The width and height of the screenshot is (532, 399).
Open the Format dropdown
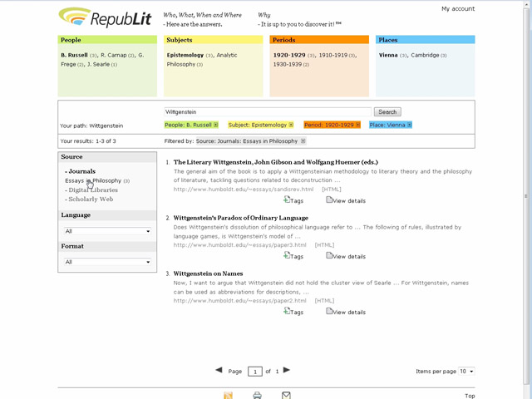pyautogui.click(x=107, y=262)
